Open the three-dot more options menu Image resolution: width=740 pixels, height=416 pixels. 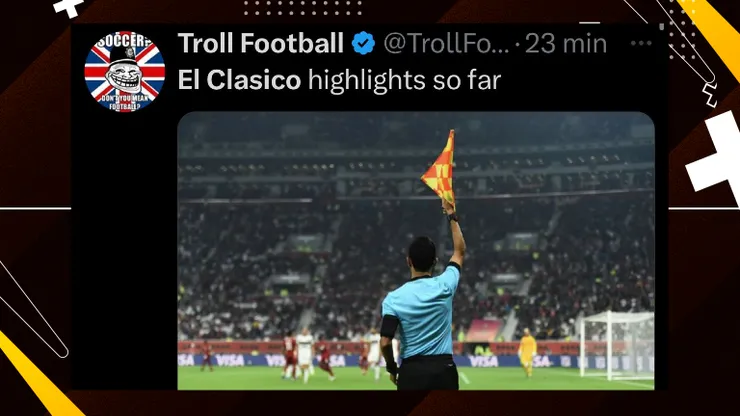point(641,43)
